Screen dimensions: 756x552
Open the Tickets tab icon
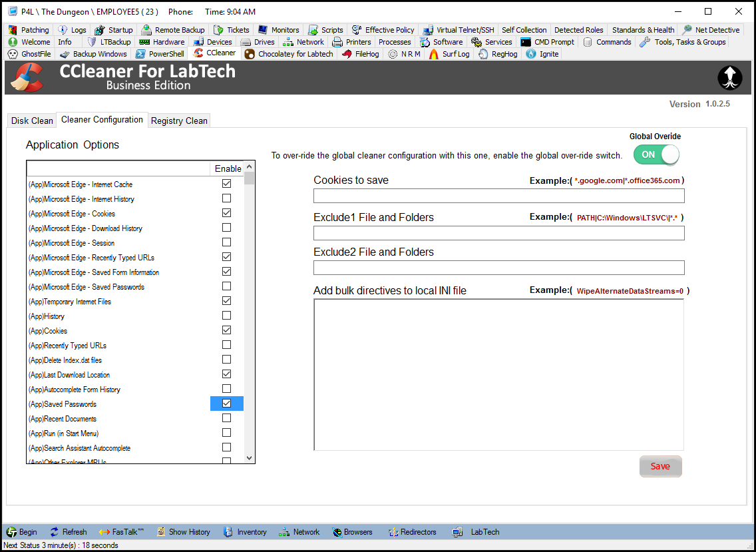click(x=218, y=30)
